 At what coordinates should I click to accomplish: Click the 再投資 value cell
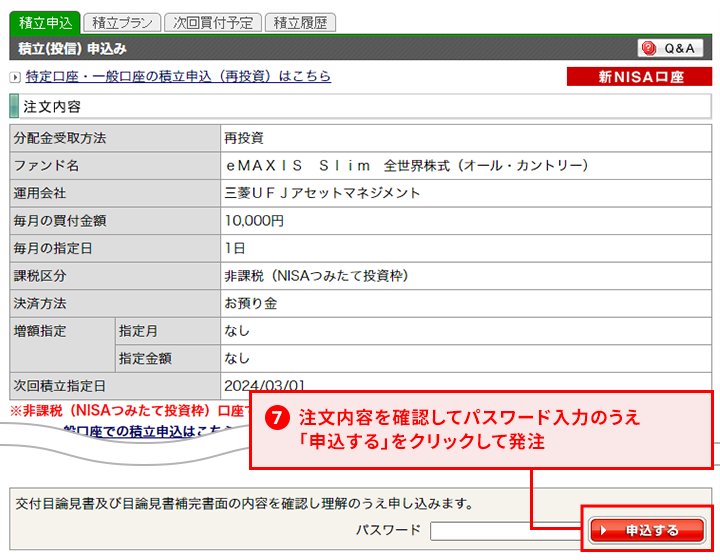pyautogui.click(x=466, y=138)
